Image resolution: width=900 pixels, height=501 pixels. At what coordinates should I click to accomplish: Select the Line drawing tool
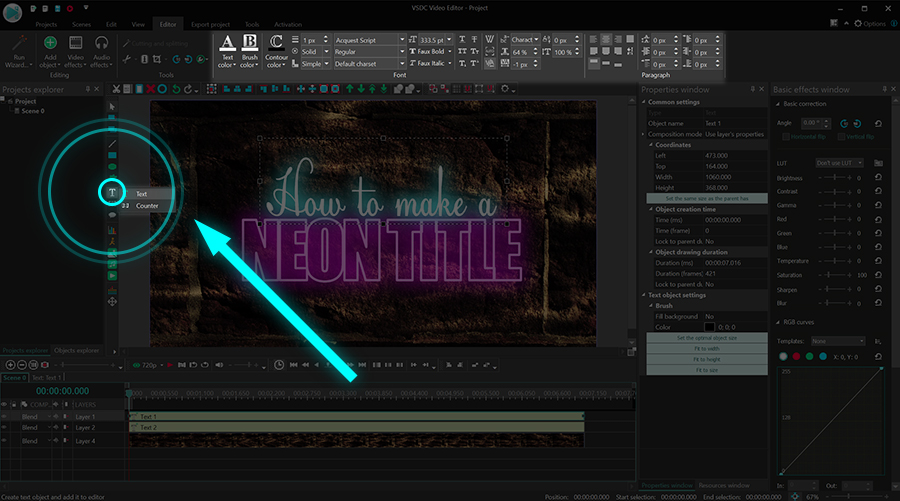(112, 143)
